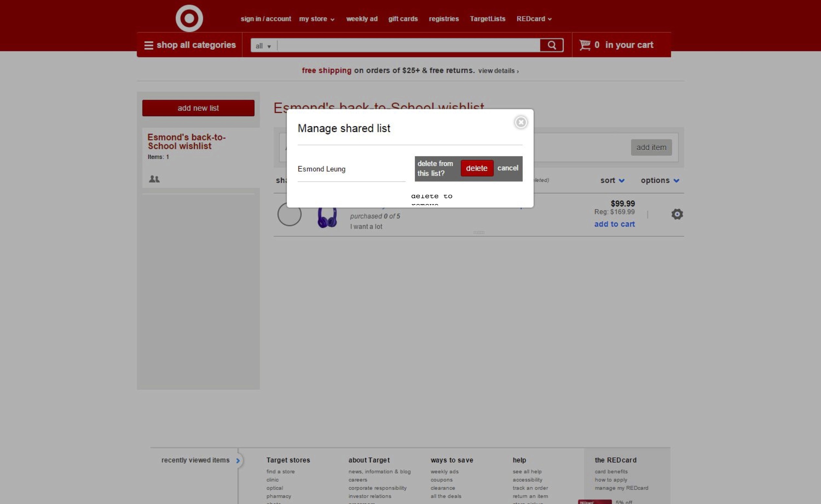
Task: Click all the deals link
Action: tap(446, 496)
